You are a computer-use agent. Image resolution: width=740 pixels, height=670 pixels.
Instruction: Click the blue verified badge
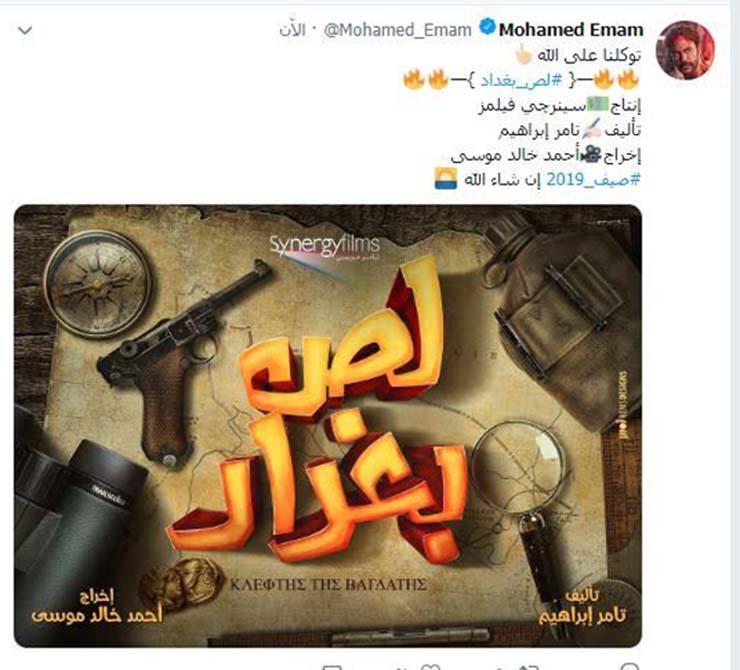488,27
